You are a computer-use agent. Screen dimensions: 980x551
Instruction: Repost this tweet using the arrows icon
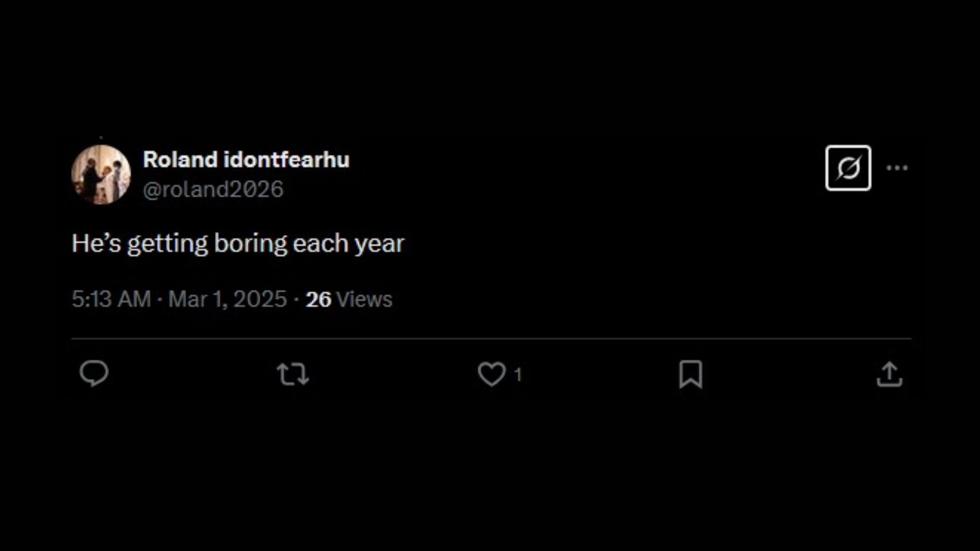(293, 374)
